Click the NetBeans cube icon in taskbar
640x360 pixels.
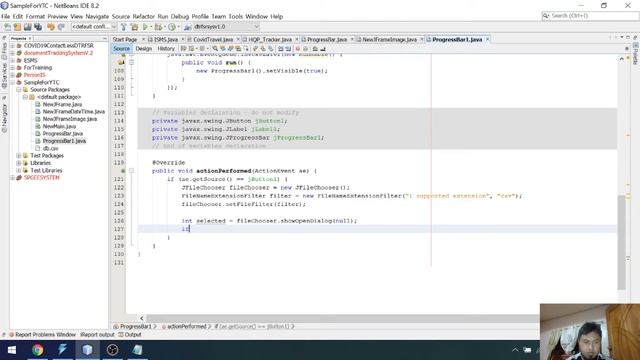click(x=87, y=350)
